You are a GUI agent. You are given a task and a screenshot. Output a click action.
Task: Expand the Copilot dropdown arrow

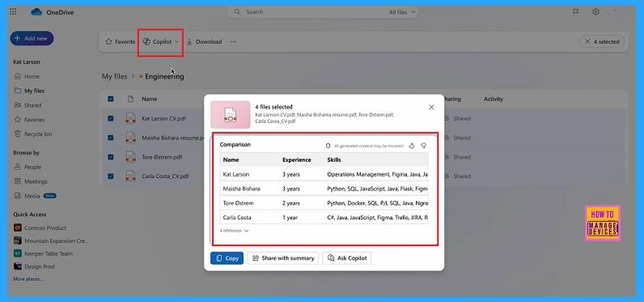click(176, 42)
